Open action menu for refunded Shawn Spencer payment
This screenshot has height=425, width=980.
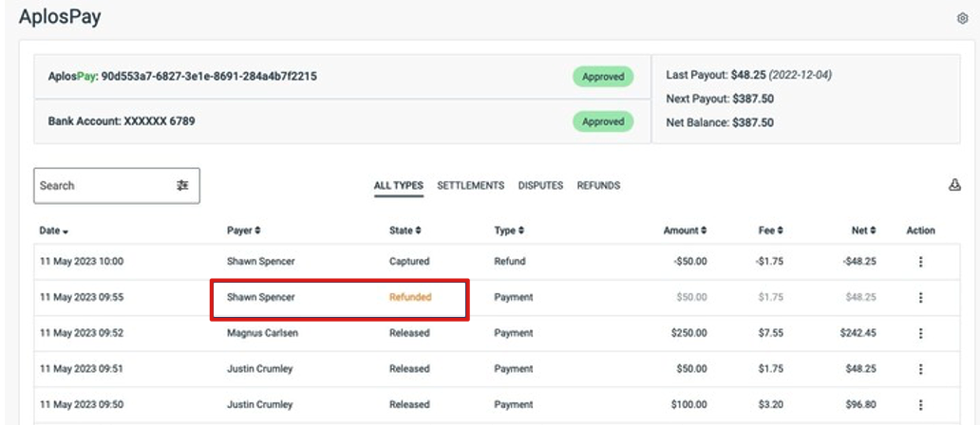click(920, 297)
